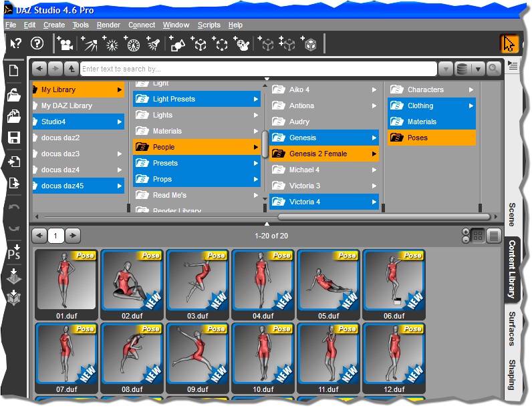Open the search history dropdown arrow
The width and height of the screenshot is (532, 408).
tap(446, 69)
